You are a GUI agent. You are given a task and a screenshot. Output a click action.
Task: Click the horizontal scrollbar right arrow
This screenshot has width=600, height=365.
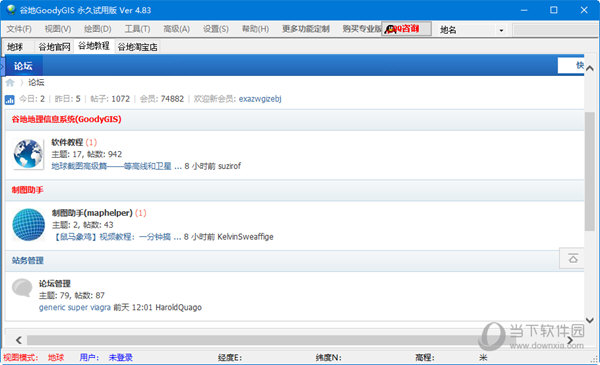570,340
